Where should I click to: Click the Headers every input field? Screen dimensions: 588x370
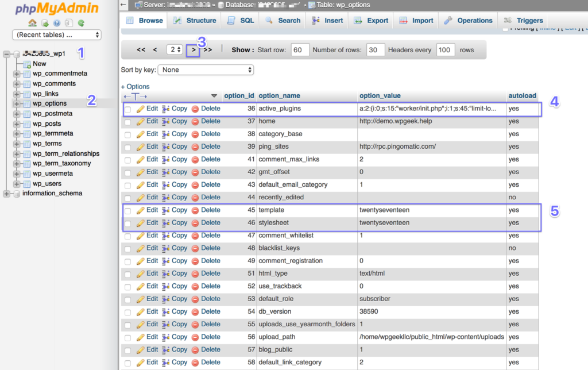tap(446, 50)
